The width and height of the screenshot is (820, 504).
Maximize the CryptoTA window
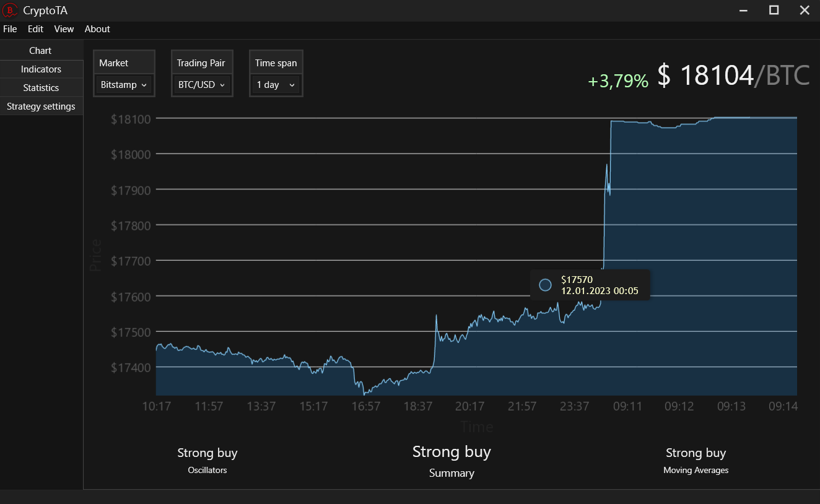pos(774,10)
